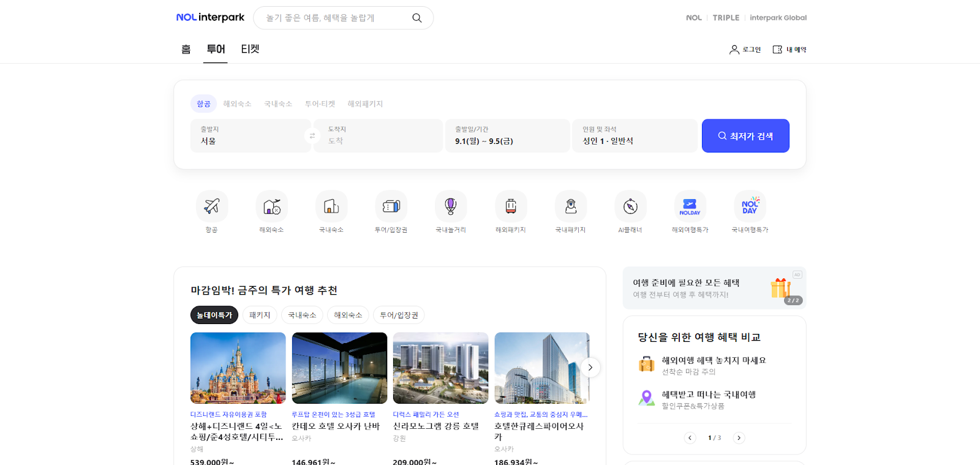The height and width of the screenshot is (465, 980).
Task: Click the search magnifier icon
Action: [x=417, y=18]
